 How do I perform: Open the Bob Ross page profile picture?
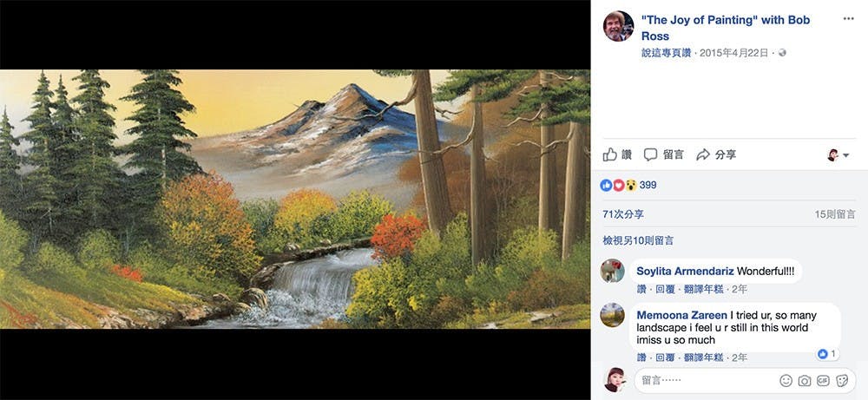coord(618,26)
